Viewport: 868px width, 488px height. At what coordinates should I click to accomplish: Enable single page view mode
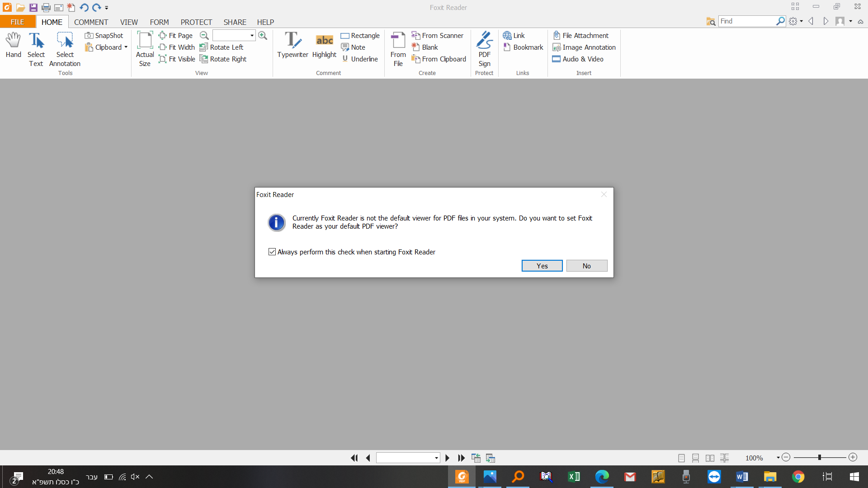(x=681, y=458)
